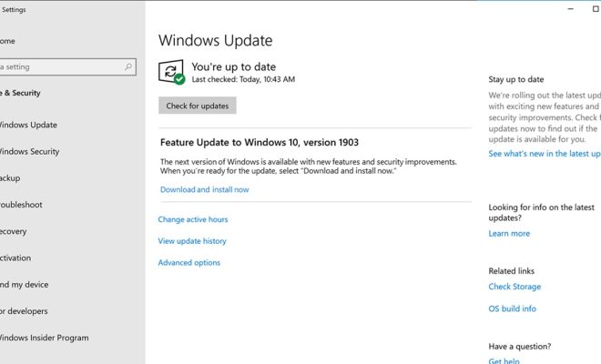Click the Get help link
This screenshot has width=601, height=364.
(504, 360)
